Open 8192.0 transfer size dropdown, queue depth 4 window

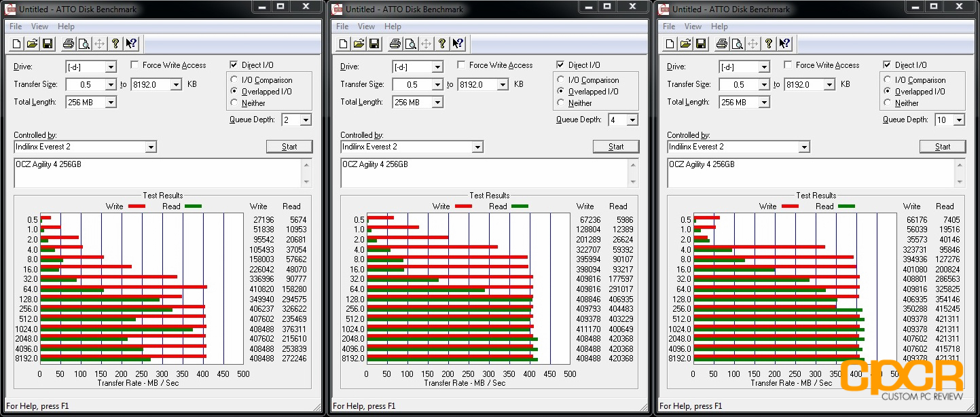(503, 85)
